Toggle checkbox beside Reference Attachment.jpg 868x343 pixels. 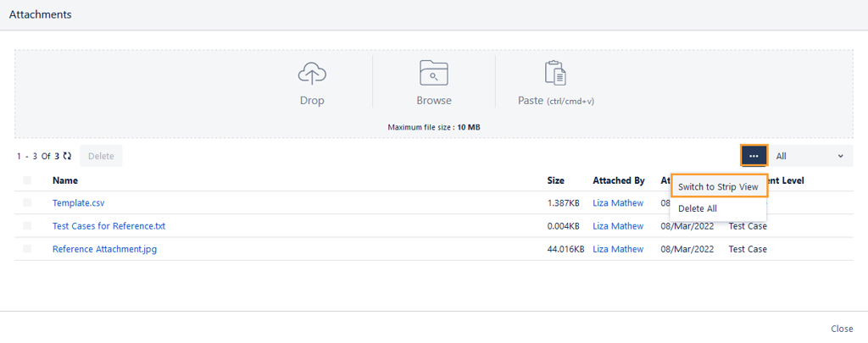pyautogui.click(x=27, y=249)
